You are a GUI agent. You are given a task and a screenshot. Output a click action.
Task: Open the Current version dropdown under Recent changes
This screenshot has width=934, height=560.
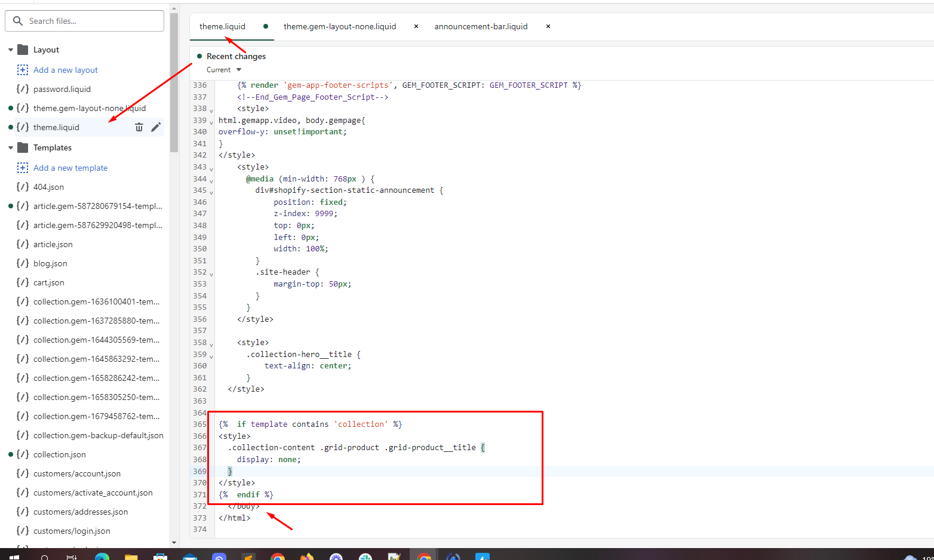coord(225,70)
